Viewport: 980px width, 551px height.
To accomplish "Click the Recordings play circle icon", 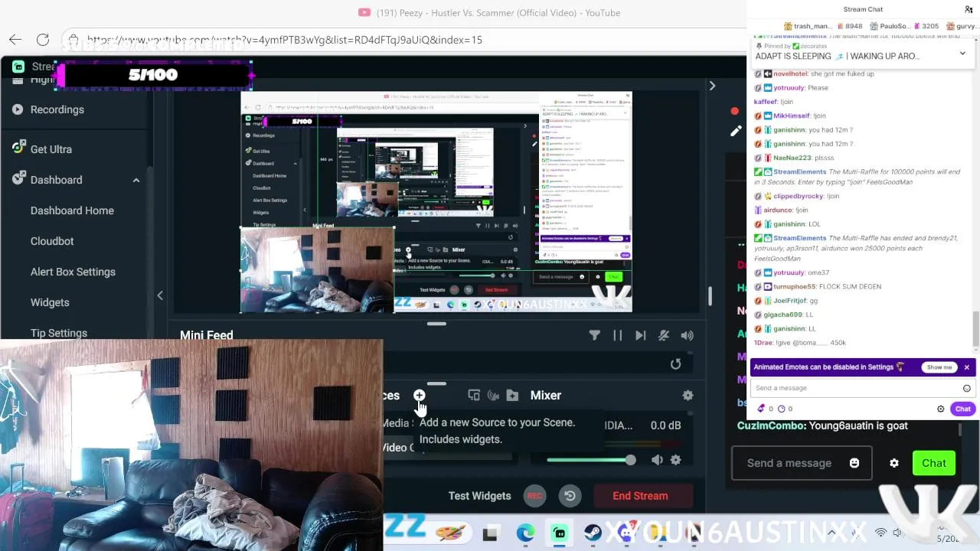I will 18,109.
